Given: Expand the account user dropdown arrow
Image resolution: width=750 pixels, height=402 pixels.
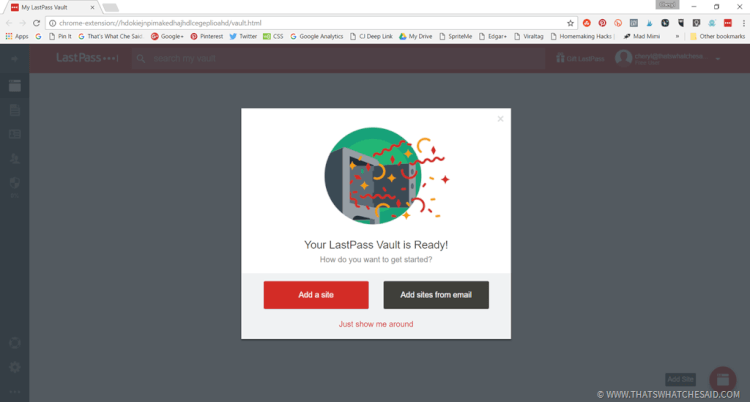Looking at the screenshot, I should [718, 59].
